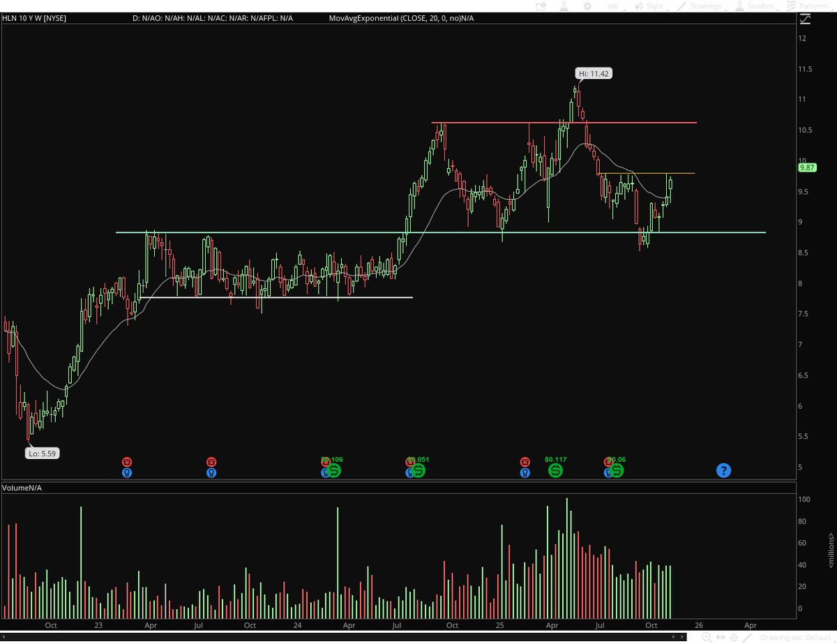Select the short orange horizontal line
The image size is (837, 644).
(646, 173)
